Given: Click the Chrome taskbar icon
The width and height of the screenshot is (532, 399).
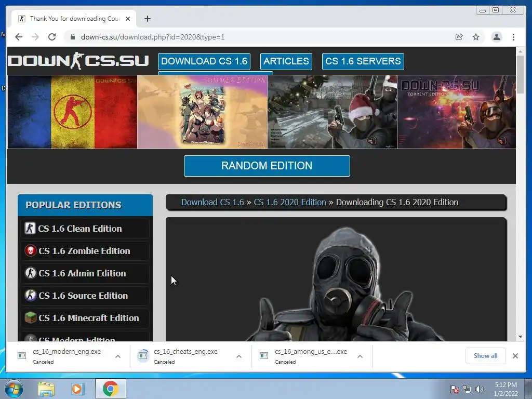Looking at the screenshot, I should [110, 389].
